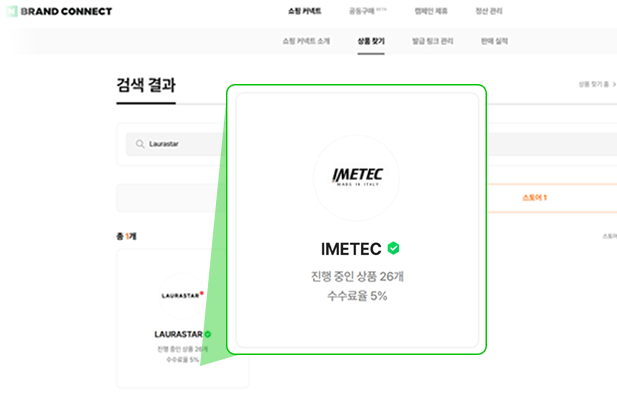The image size is (617, 397).
Task: Click the green verified badge beside LAURASTAR
Action: [208, 334]
